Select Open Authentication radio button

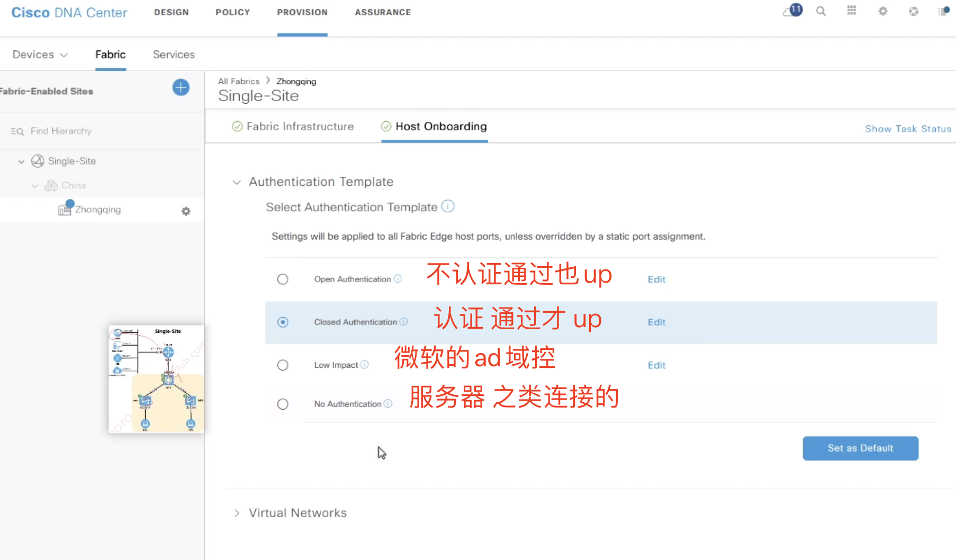pos(283,279)
